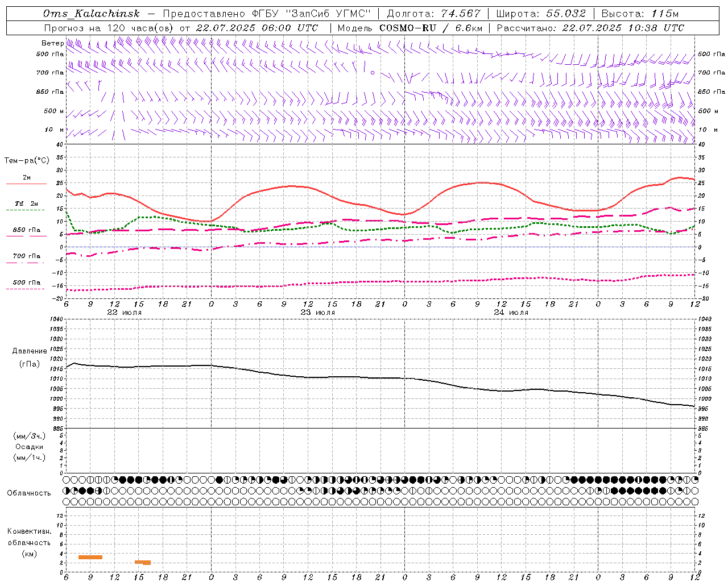728x582 pixels.
Task: Click the dashed legend line under Td 2м
Action: tap(26, 210)
